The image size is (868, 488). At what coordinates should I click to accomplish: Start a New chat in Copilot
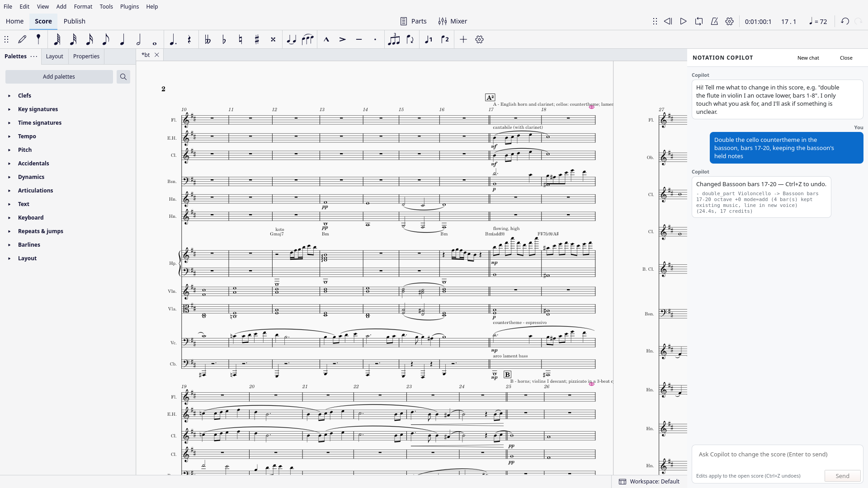click(x=808, y=58)
